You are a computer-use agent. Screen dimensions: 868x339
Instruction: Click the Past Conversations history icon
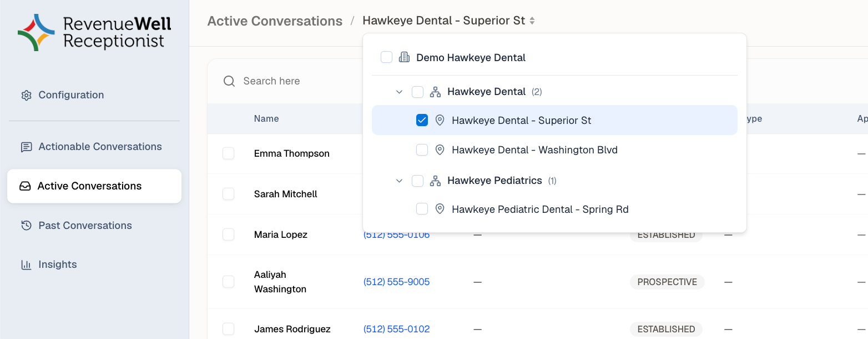pos(26,226)
